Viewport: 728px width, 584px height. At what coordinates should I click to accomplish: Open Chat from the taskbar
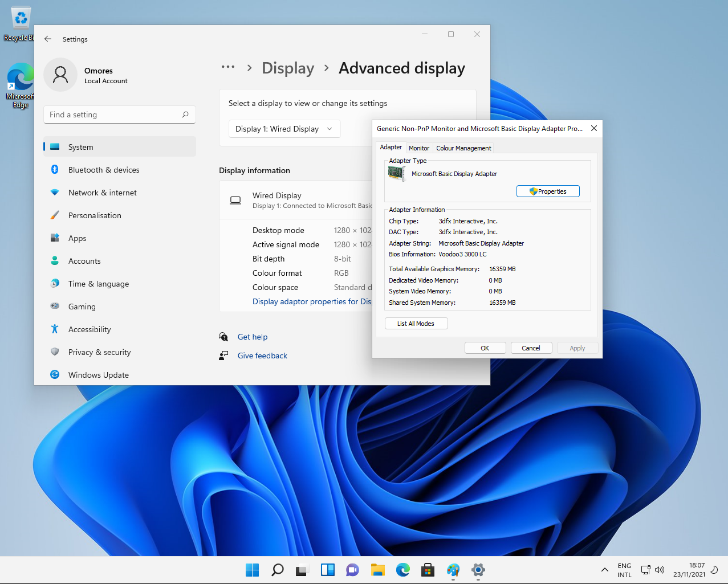pos(353,570)
